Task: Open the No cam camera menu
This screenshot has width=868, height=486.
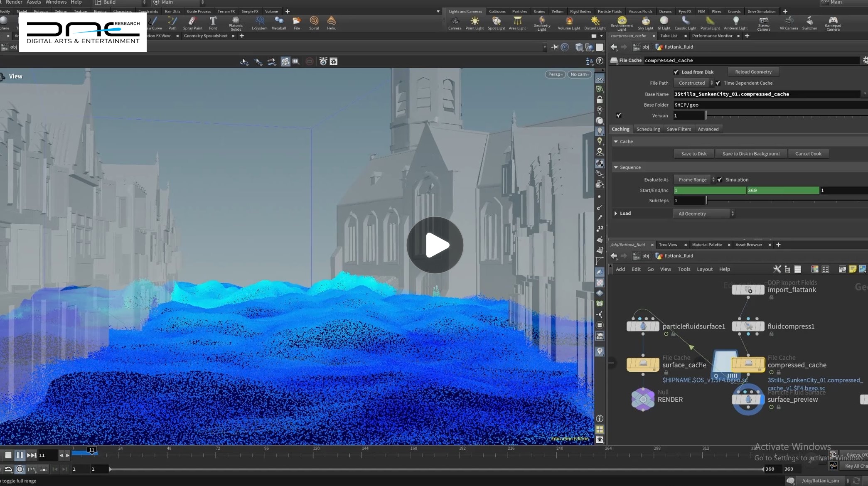Action: 580,74
